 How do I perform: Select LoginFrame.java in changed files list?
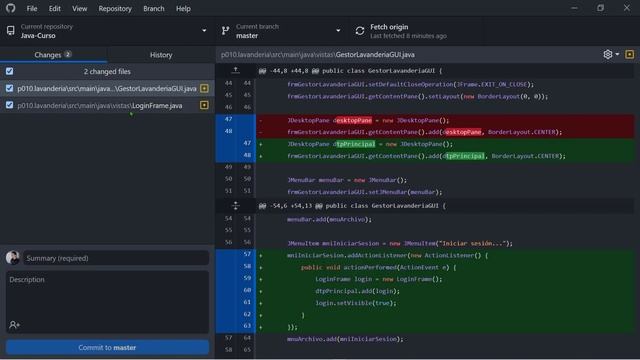107,105
